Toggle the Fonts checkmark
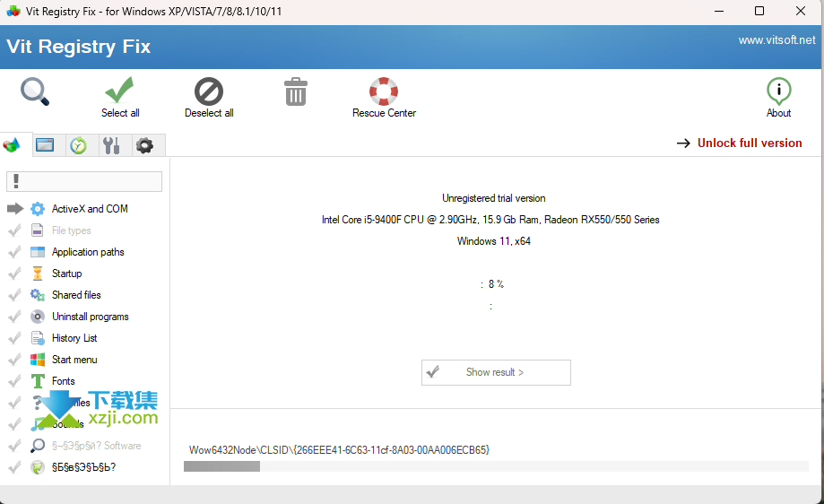 coord(14,381)
